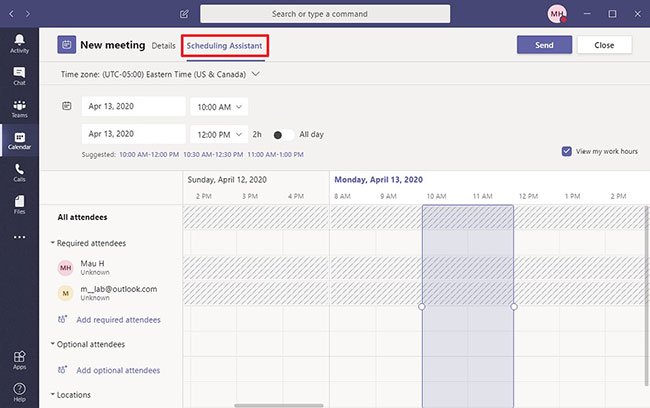
Task: Click the Sunday, April 12, 2020 header
Action: click(x=227, y=180)
